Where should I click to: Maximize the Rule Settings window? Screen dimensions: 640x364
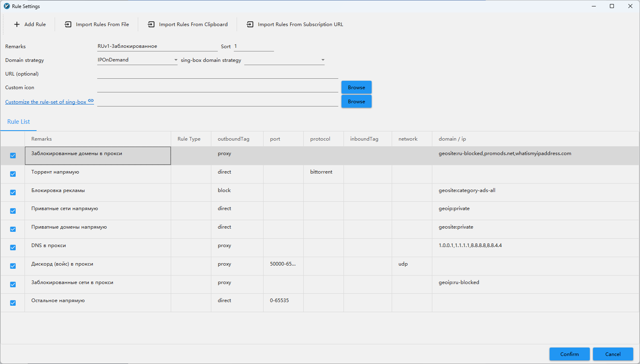611,6
